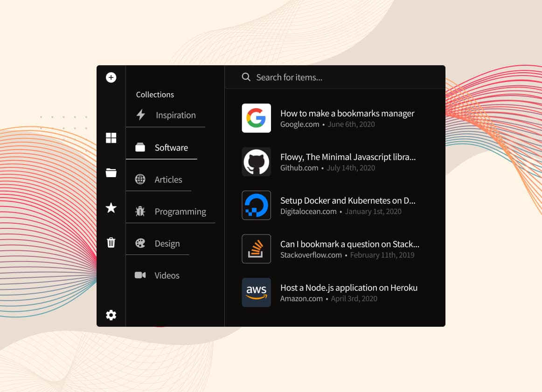Click the Google logo thumbnail
542x392 pixels.
(256, 118)
